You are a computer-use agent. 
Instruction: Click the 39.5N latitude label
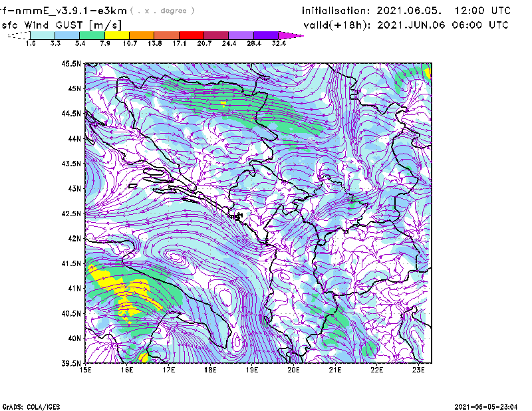(72, 364)
